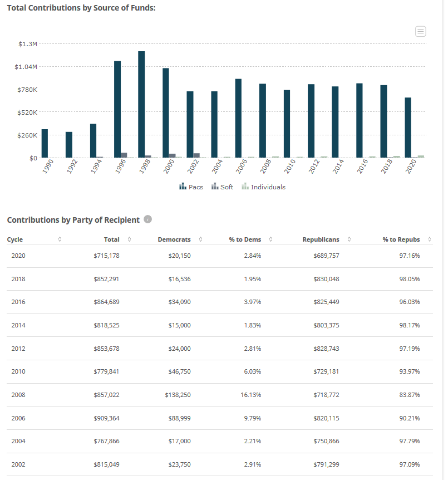Click the 2018 cycle cell
The width and height of the screenshot is (448, 480).
(18, 279)
